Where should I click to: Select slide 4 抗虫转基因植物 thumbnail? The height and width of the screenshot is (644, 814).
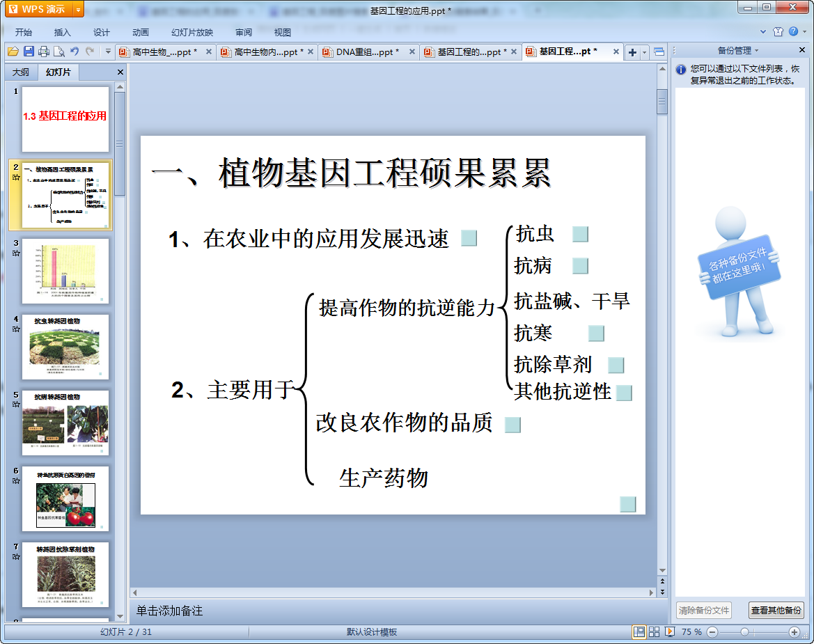coord(65,347)
